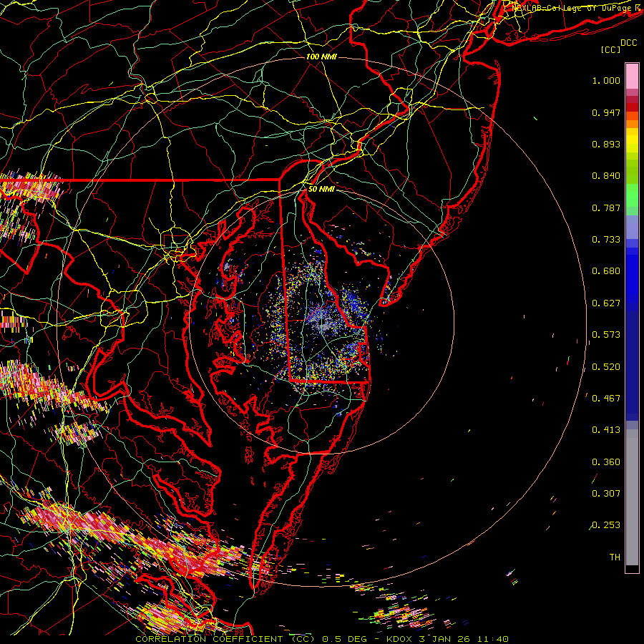Viewport: 644px width, 644px height.
Task: Click the 0.307 legend value
Action: pyautogui.click(x=606, y=494)
